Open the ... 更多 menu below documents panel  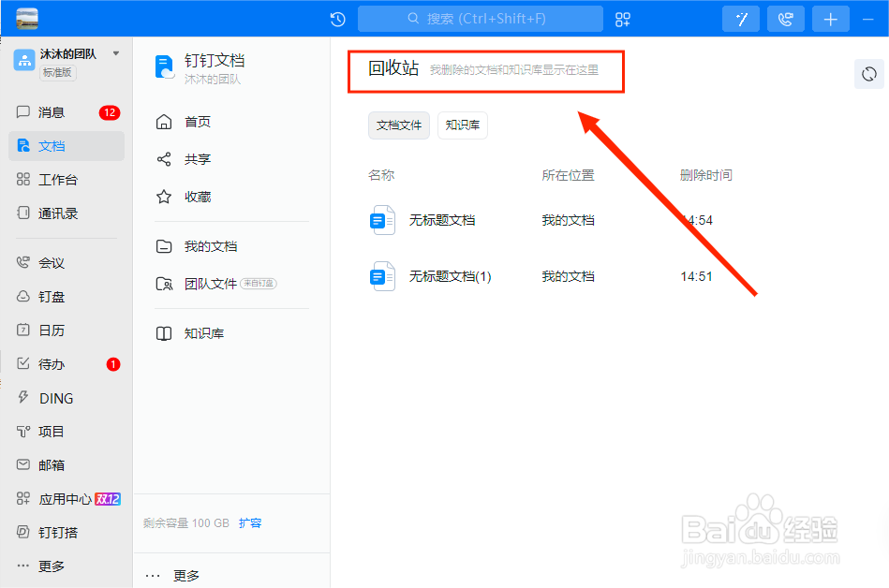pyautogui.click(x=174, y=575)
